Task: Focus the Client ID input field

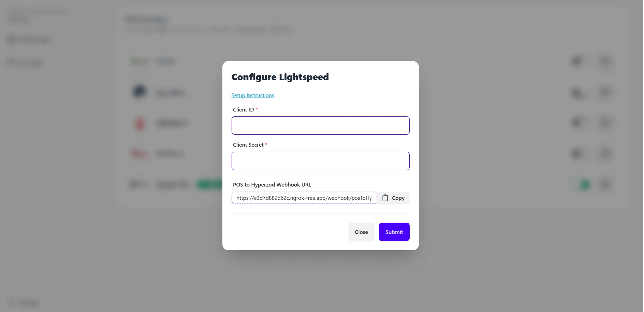Action: click(320, 125)
